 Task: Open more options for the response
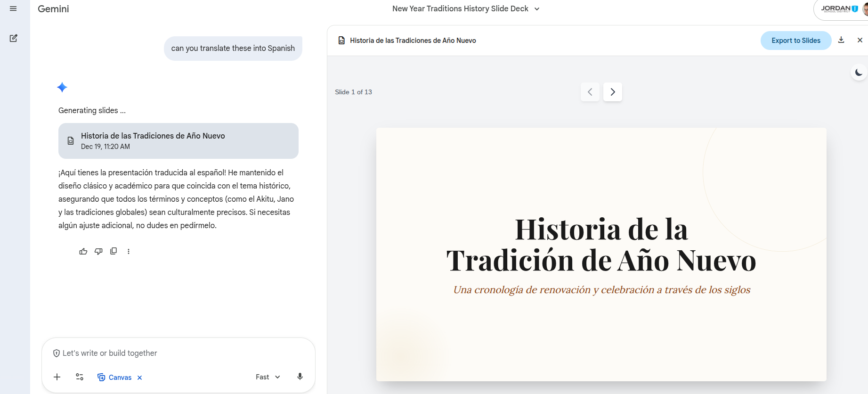coord(129,251)
